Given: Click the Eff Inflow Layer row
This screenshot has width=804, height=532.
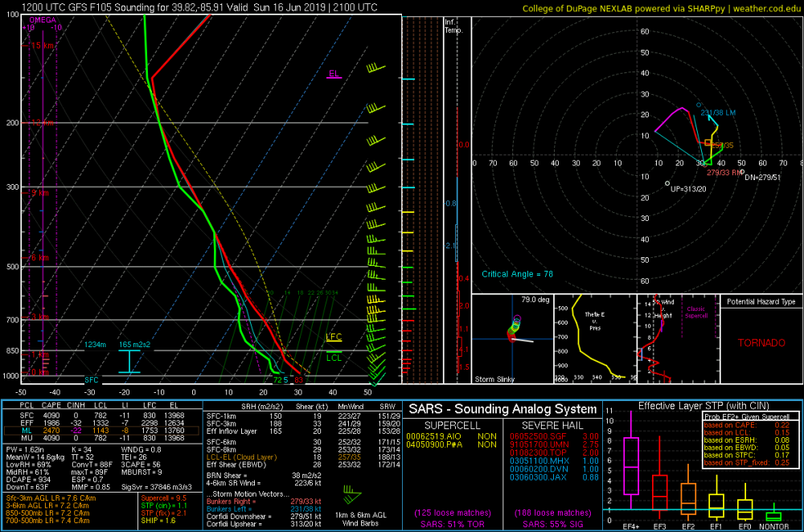Looking at the screenshot, I should (x=303, y=431).
